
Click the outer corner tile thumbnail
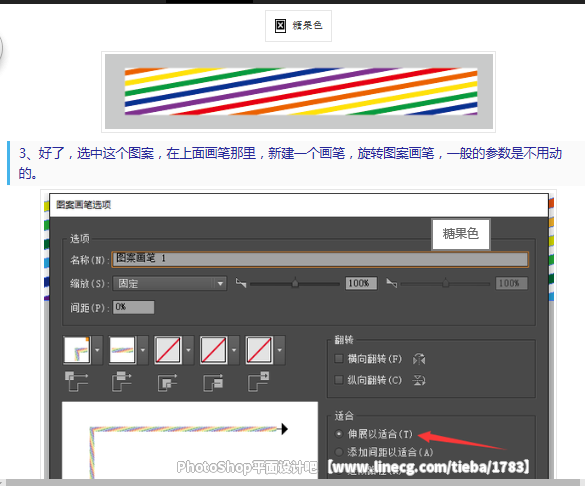77,350
